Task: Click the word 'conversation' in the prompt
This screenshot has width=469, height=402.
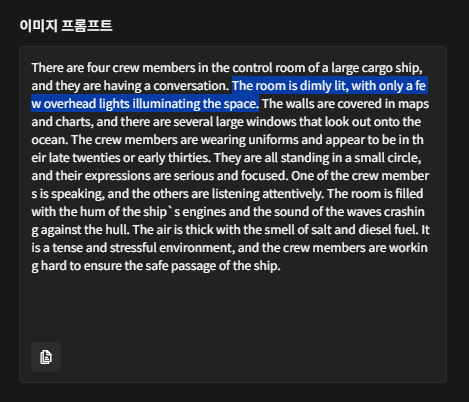Action: click(x=190, y=86)
